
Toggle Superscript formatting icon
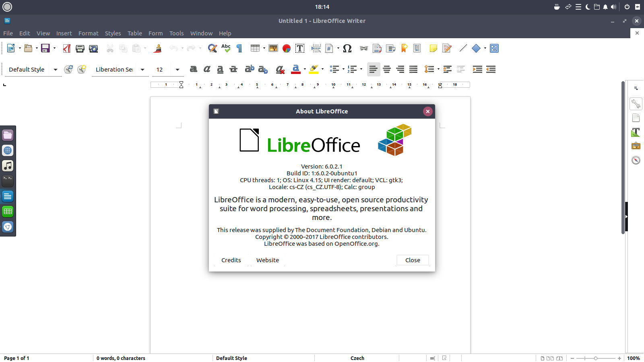250,69
